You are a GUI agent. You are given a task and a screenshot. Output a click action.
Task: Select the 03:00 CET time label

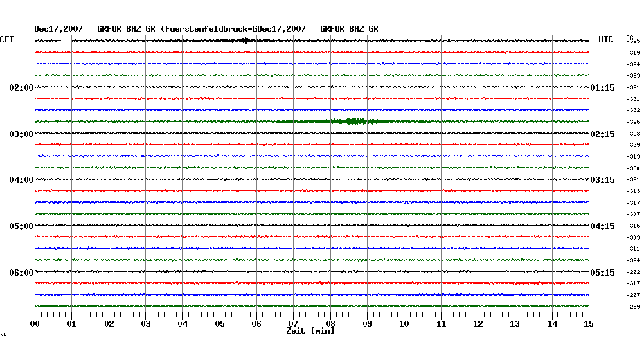[x=21, y=134]
